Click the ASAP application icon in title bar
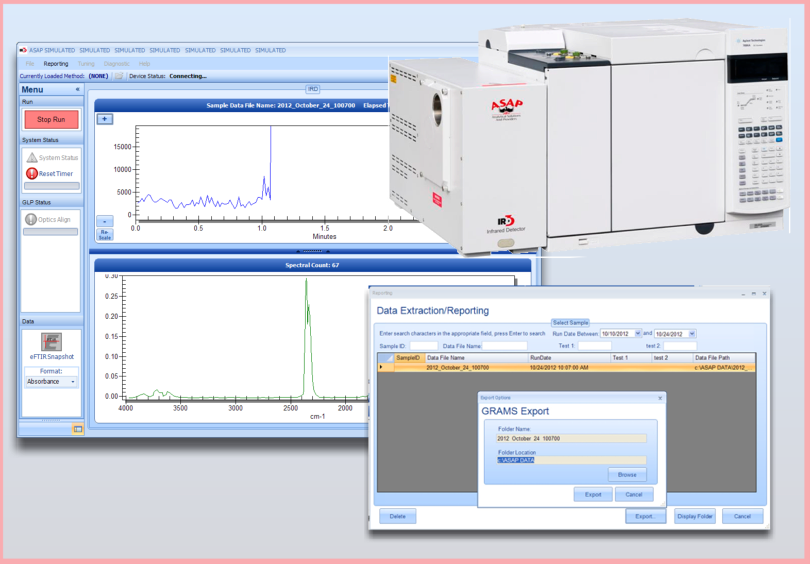The height and width of the screenshot is (564, 810). [x=23, y=50]
